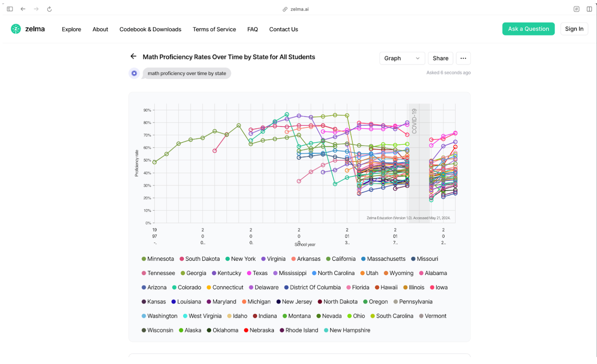The width and height of the screenshot is (597, 364).
Task: Click the AI sparkle icon beside the query
Action: point(134,73)
